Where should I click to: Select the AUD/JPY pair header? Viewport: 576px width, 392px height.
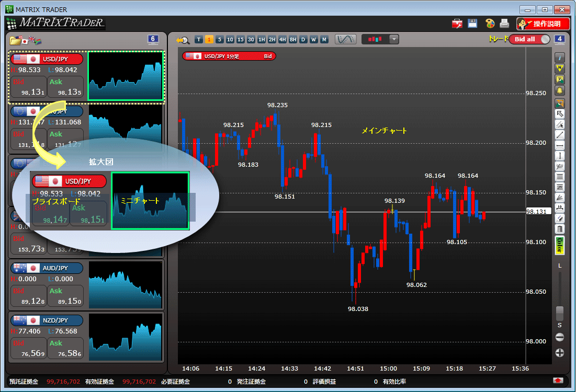coord(47,268)
